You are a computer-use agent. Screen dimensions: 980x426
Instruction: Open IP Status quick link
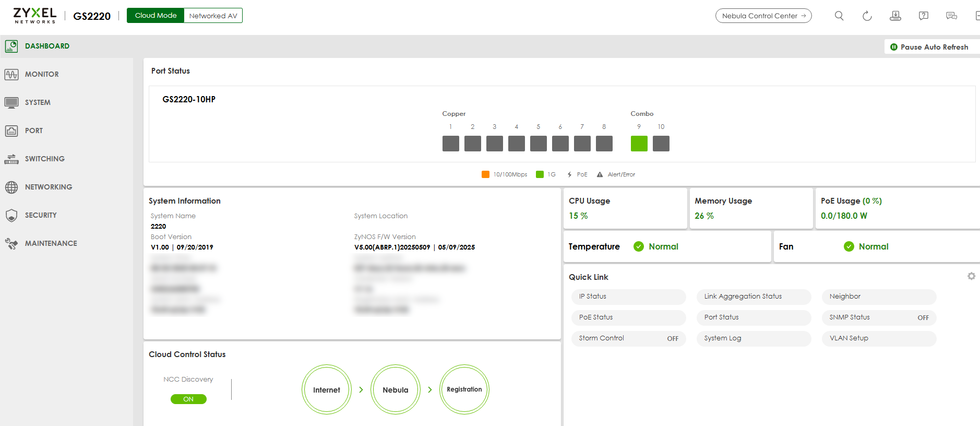pos(629,297)
